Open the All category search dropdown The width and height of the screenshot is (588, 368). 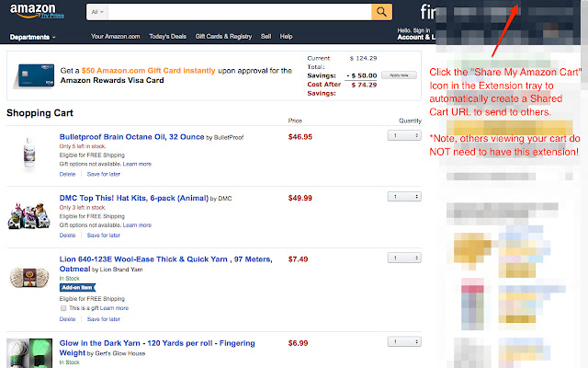(97, 12)
